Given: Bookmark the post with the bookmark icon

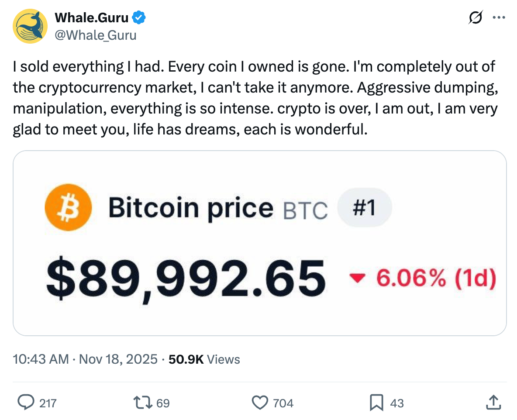Looking at the screenshot, I should click(x=376, y=403).
